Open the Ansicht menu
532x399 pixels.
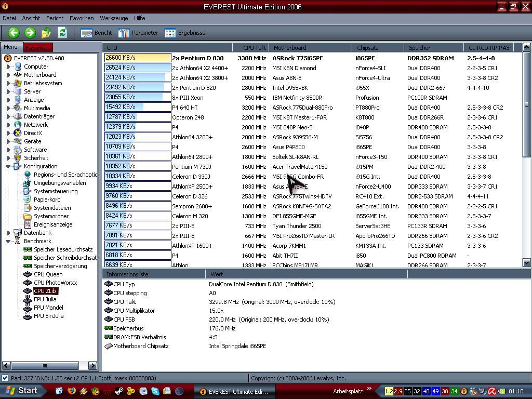[x=31, y=18]
